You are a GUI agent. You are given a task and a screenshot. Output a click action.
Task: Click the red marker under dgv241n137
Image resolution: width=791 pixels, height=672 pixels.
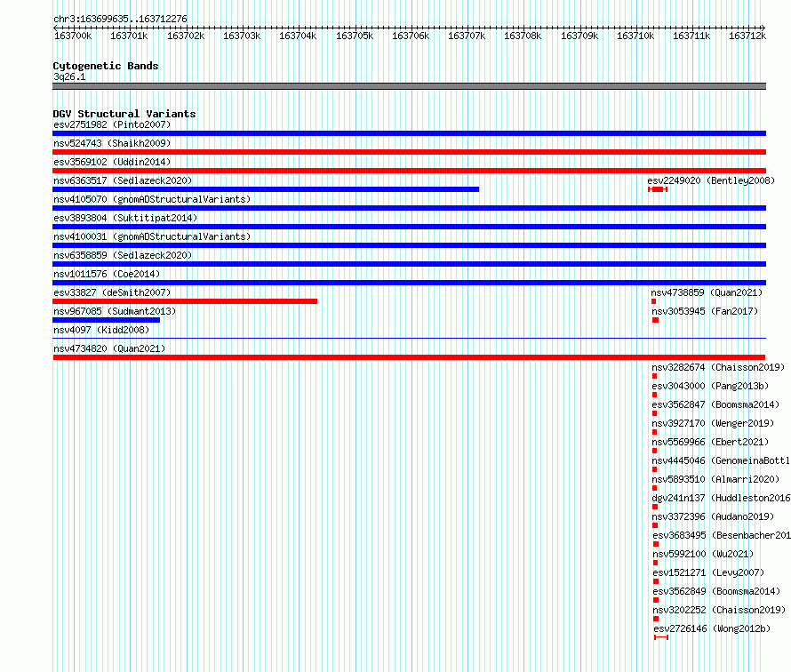[x=655, y=507]
